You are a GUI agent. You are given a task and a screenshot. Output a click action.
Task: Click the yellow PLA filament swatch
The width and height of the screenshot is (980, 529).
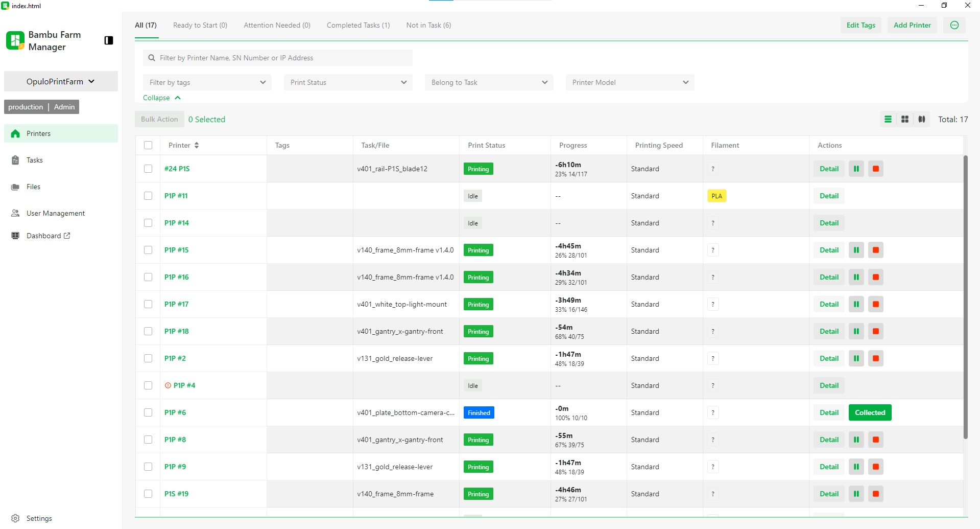(x=716, y=196)
